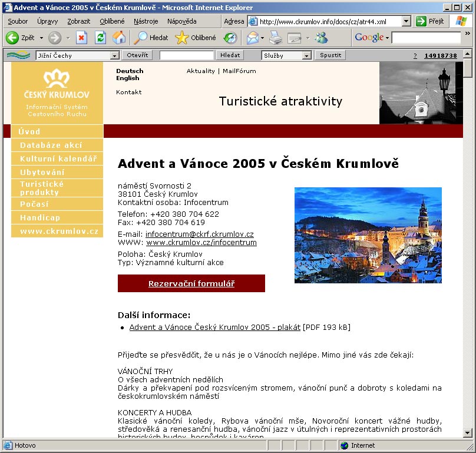The width and height of the screenshot is (476, 453).
Task: Click the Internet zone globe icon
Action: click(344, 445)
